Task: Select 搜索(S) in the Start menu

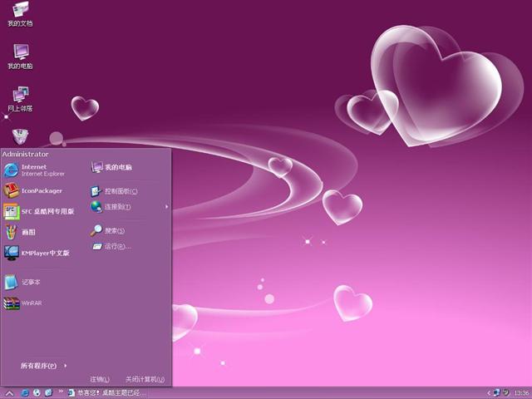Action: [112, 230]
